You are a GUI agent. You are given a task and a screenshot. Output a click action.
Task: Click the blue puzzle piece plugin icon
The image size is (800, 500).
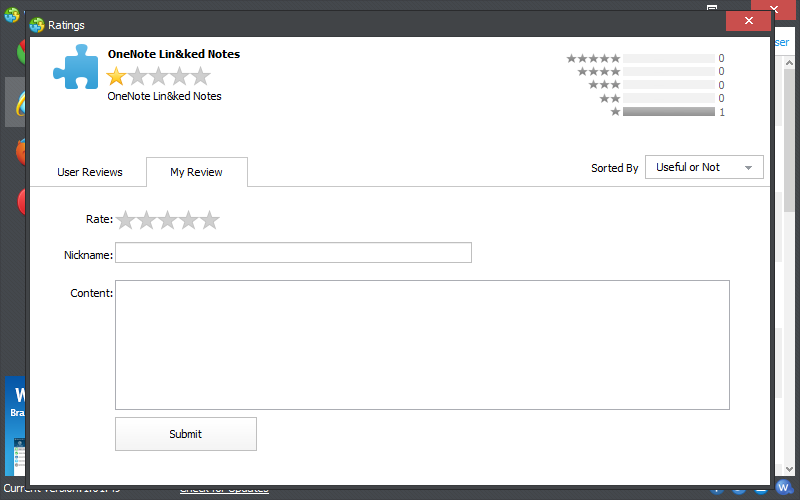coord(76,67)
